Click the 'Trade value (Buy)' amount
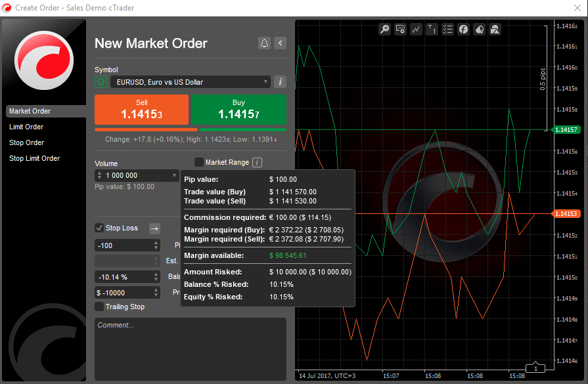 click(x=293, y=192)
